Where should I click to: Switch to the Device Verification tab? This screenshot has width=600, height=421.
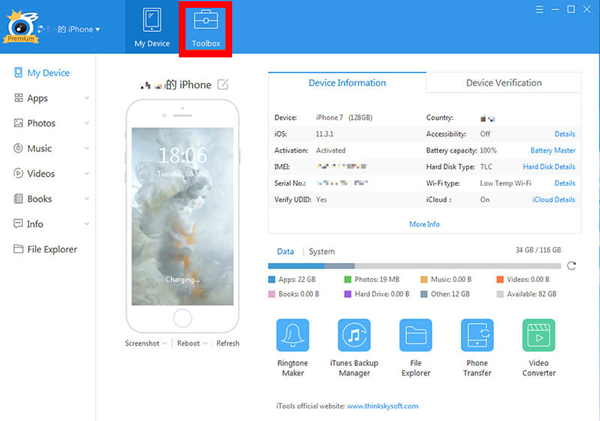[504, 83]
